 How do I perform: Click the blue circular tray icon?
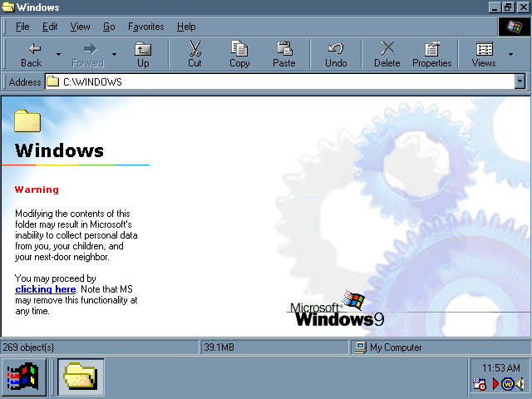(x=507, y=384)
